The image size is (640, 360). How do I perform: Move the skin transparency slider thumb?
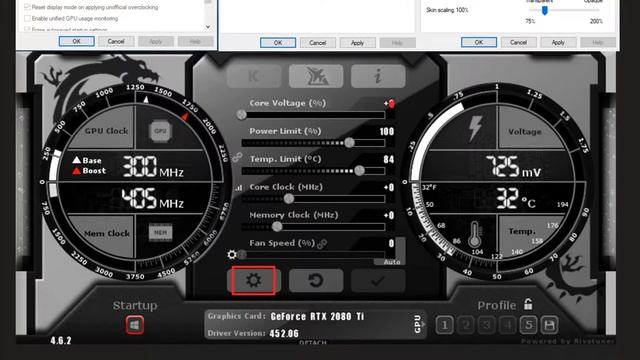click(x=544, y=10)
